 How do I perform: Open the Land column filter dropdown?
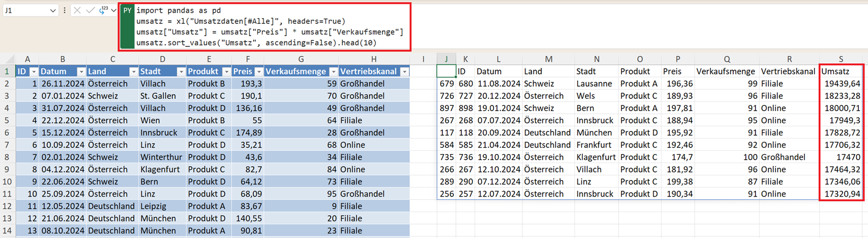(133, 72)
